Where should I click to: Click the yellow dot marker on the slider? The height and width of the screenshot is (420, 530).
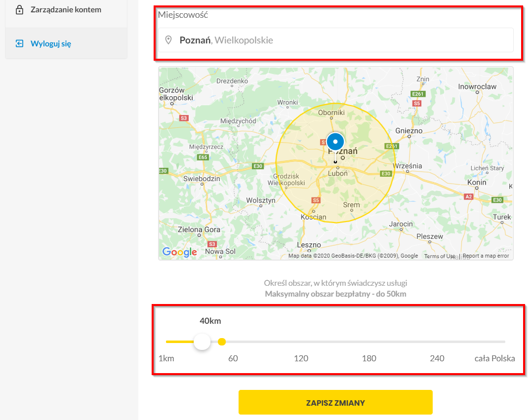click(222, 342)
